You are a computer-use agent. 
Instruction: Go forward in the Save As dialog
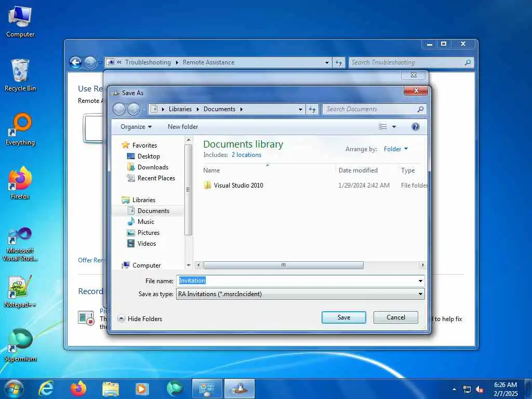(x=134, y=109)
